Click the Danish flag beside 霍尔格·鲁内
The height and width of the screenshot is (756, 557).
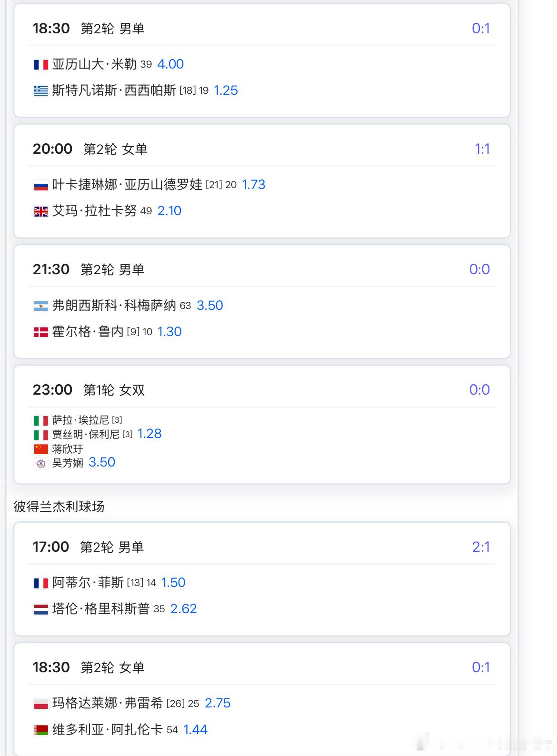41,332
